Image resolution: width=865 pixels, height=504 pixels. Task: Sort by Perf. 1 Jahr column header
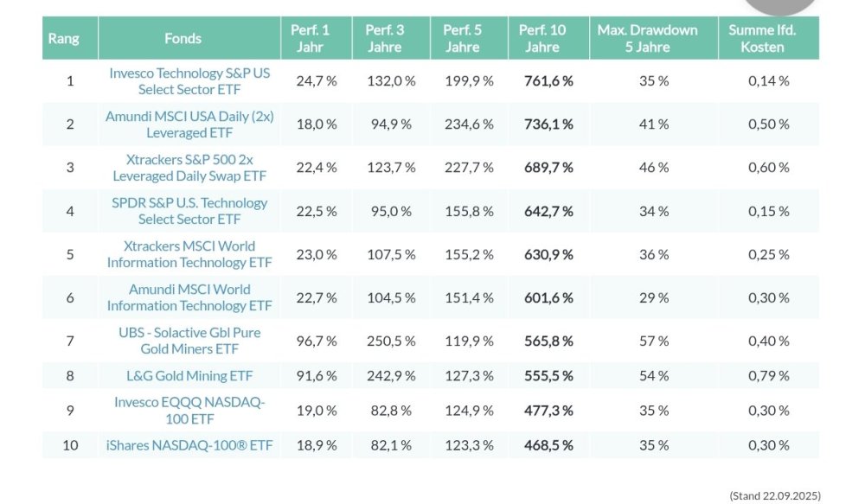[x=310, y=38]
